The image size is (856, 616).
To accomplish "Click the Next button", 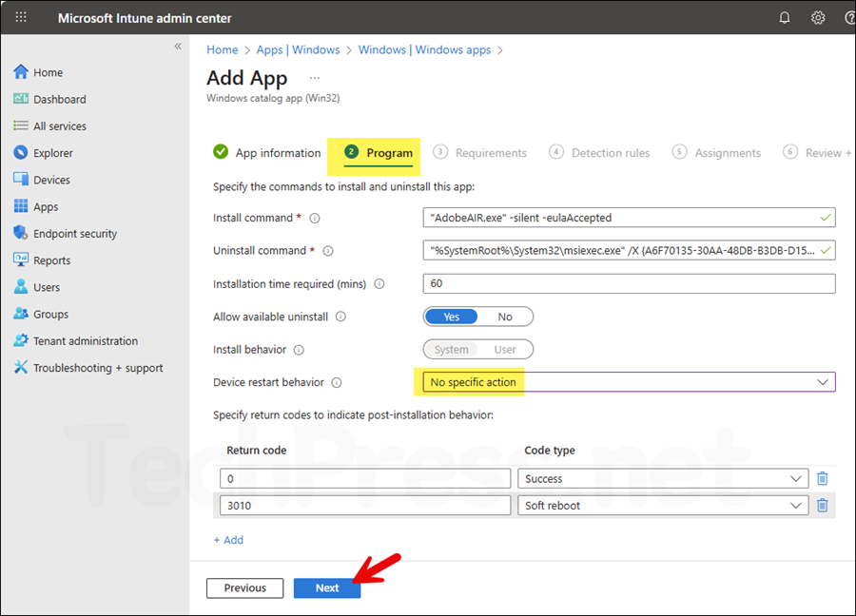I will click(x=327, y=587).
